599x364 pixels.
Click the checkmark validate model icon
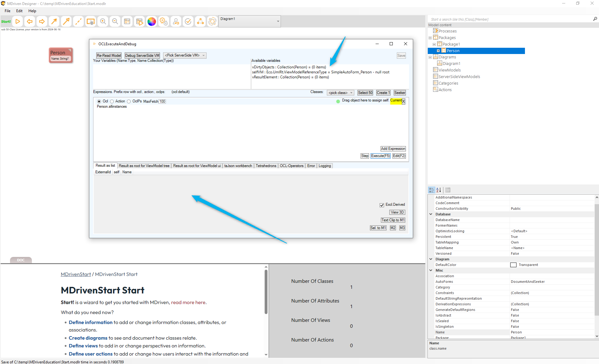pos(188,22)
